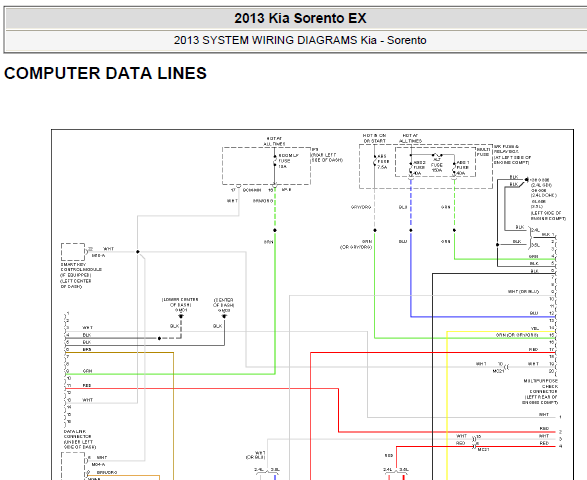Image resolution: width=587 pixels, height=480 pixels.
Task: Click "HOT AT ALL TIMES" above ROOM LP fuse
Action: (274, 141)
